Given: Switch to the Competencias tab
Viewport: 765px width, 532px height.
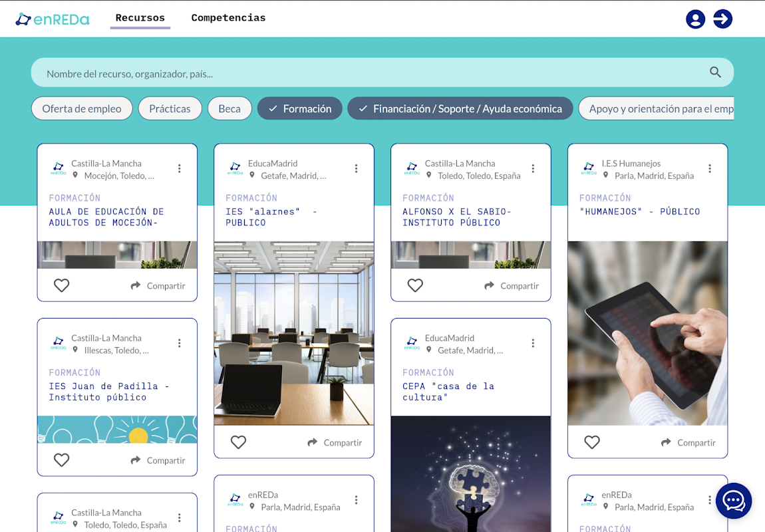Looking at the screenshot, I should coord(228,18).
